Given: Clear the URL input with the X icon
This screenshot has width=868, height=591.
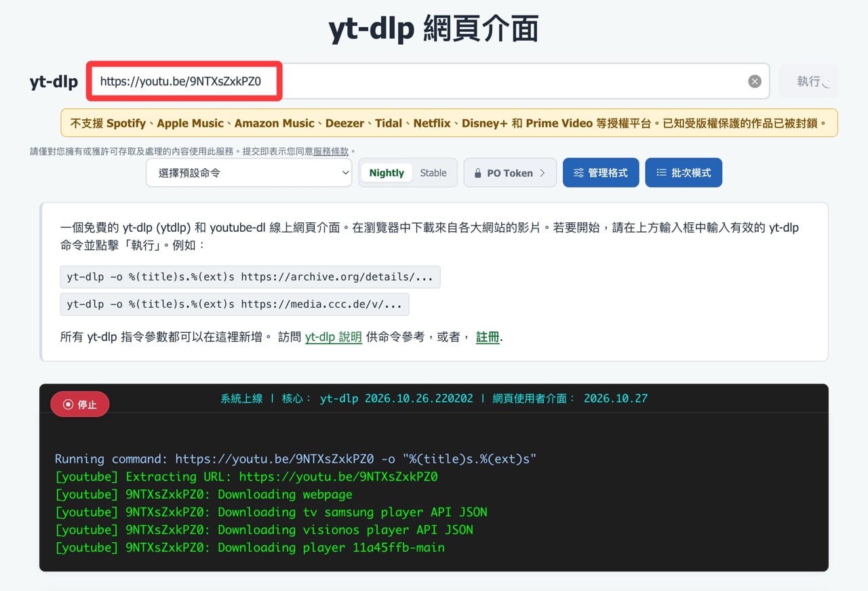Looking at the screenshot, I should point(755,81).
